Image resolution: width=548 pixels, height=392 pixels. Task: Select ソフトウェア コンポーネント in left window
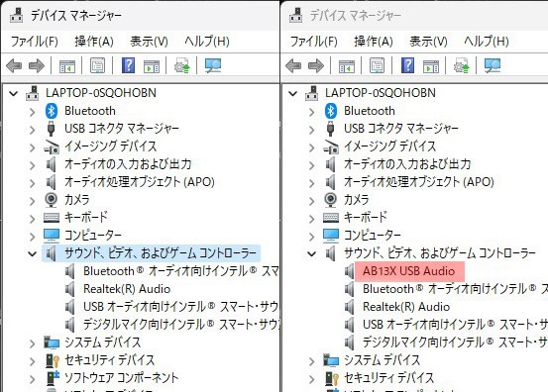[121, 378]
